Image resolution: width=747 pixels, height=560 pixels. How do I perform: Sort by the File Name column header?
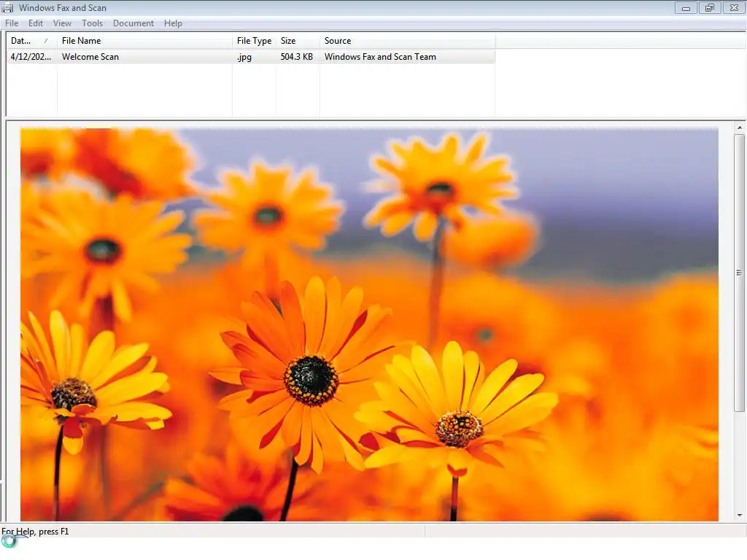tap(144, 41)
